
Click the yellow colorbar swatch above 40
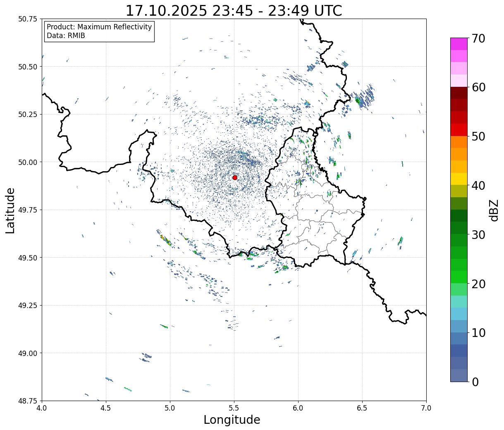[x=459, y=179]
